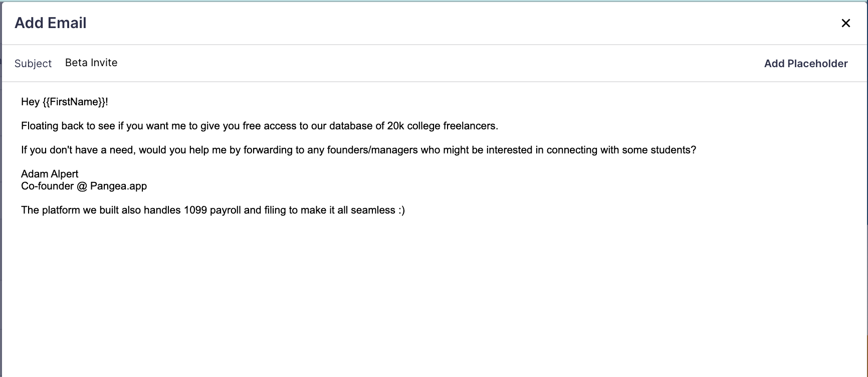
Task: Select the signature line Adam Alpert
Action: pyautogui.click(x=50, y=173)
